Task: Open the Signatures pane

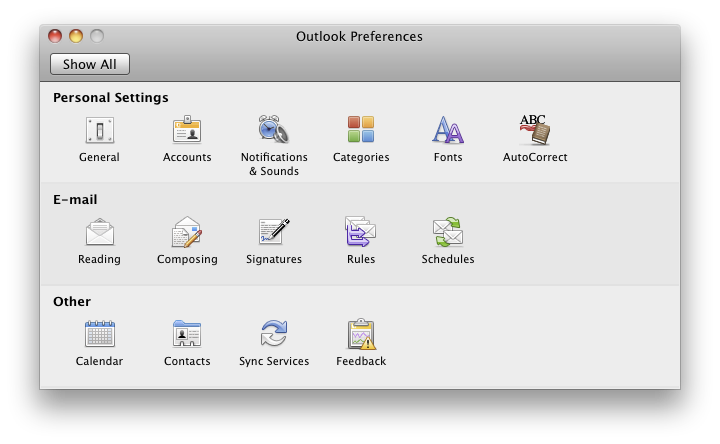Action: [274, 233]
